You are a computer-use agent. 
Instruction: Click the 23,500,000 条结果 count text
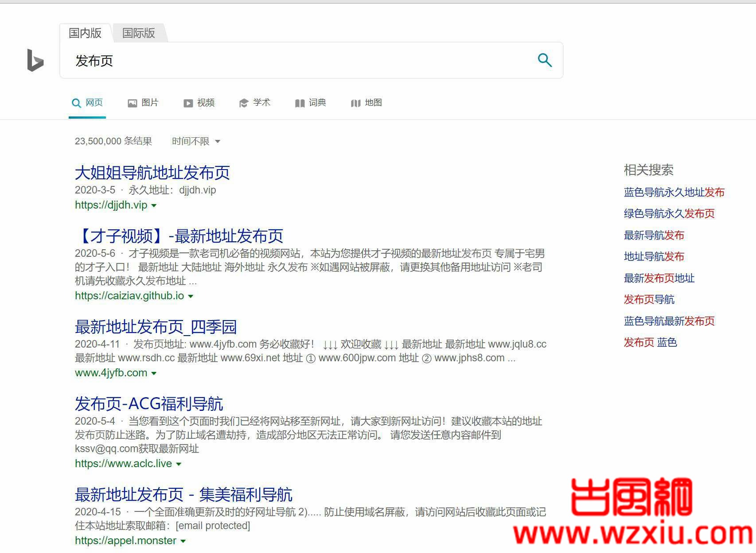(x=113, y=141)
